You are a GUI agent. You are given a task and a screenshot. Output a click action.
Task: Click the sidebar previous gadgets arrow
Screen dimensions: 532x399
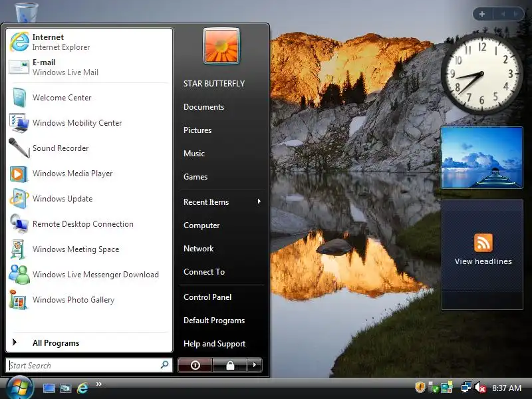[503, 14]
